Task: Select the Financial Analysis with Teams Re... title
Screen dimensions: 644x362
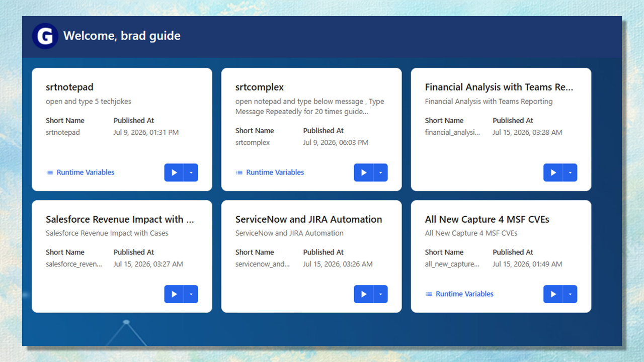Action: tap(499, 87)
